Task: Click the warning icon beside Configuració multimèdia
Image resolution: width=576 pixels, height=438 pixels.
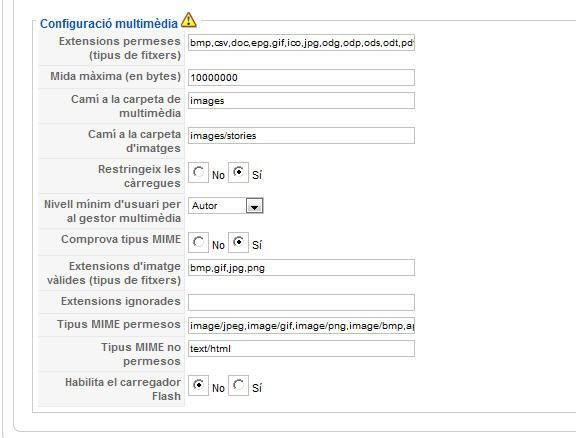Action: pos(188,20)
